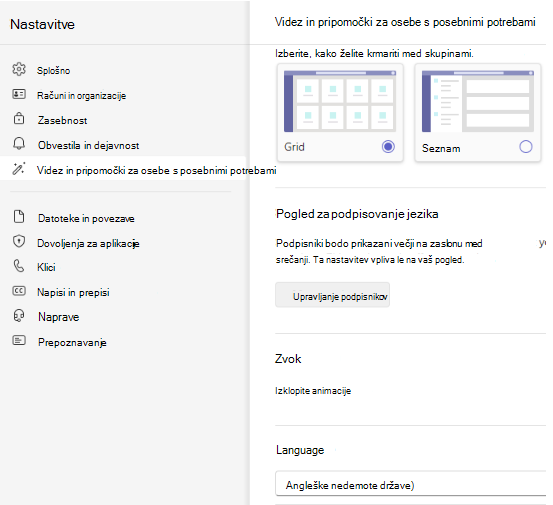Select the Seznam layout radio button

point(526,146)
